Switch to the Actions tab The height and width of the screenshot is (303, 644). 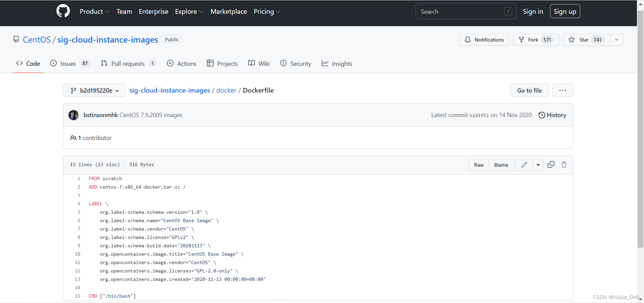pyautogui.click(x=182, y=63)
